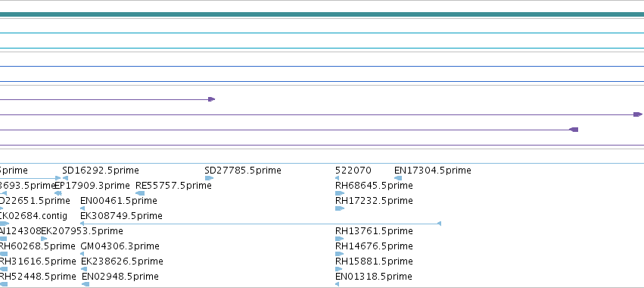Click the 522070 feature label

pos(353,171)
